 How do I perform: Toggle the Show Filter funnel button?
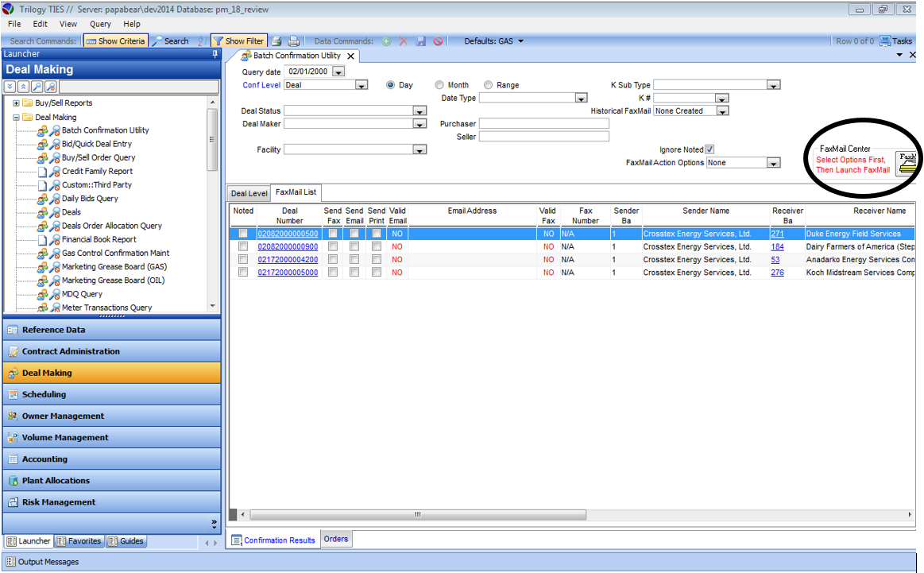tap(238, 41)
